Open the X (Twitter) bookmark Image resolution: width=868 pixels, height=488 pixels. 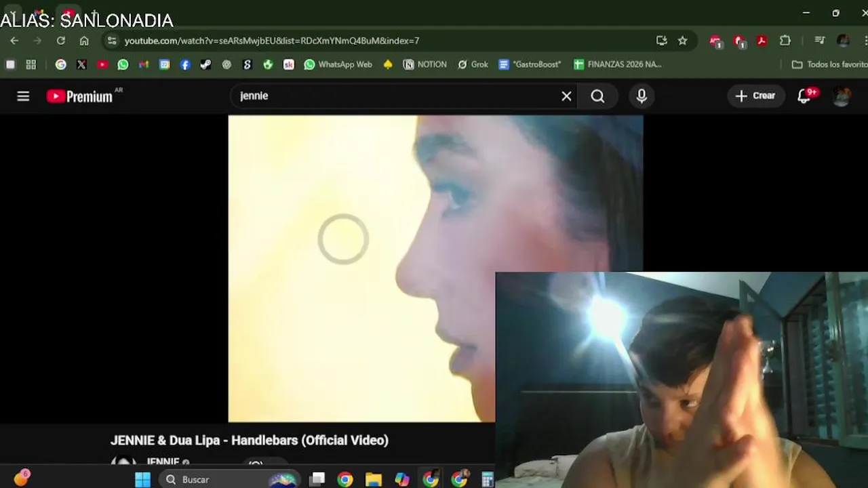tap(81, 64)
